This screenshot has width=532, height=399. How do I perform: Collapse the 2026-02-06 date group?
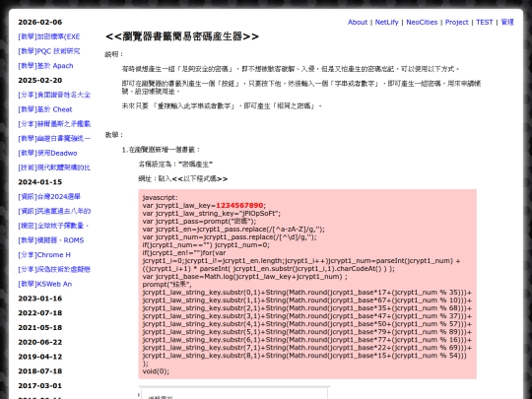coord(40,22)
